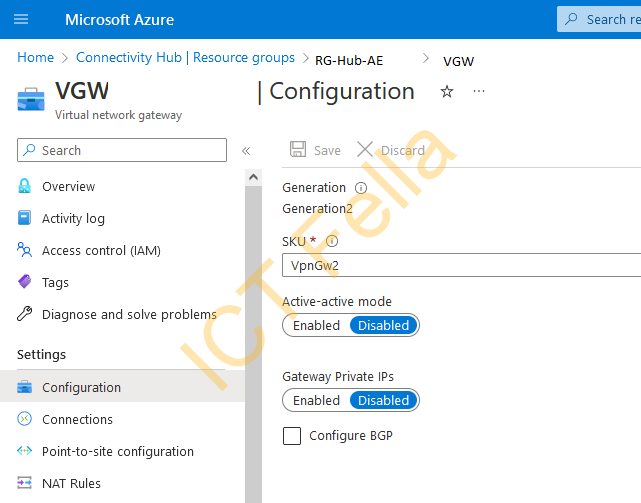Viewport: 641px width, 503px height.
Task: Click the Virtual network gateway subtitle
Action: point(119,115)
